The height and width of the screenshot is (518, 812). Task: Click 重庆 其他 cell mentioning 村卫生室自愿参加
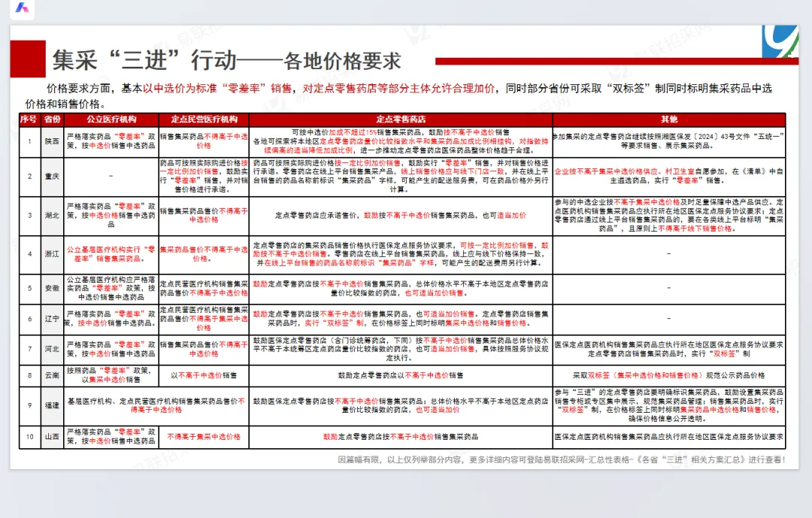point(669,177)
